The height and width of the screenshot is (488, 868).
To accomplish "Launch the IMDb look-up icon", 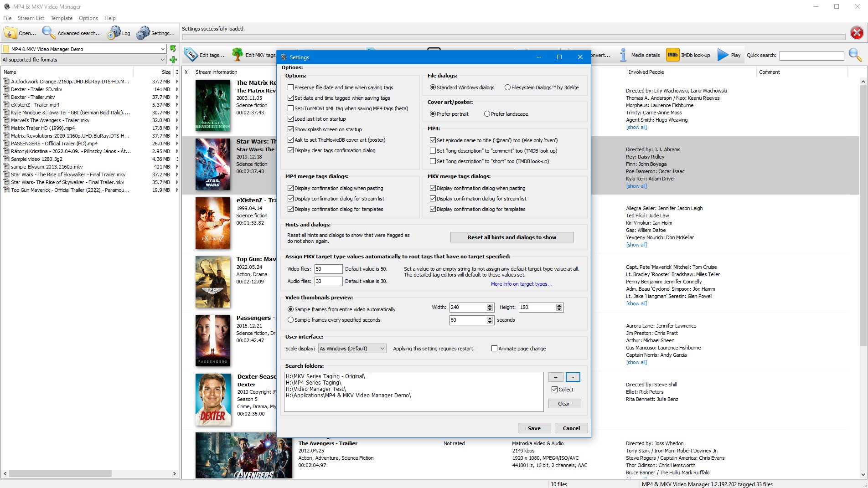I will (x=673, y=55).
